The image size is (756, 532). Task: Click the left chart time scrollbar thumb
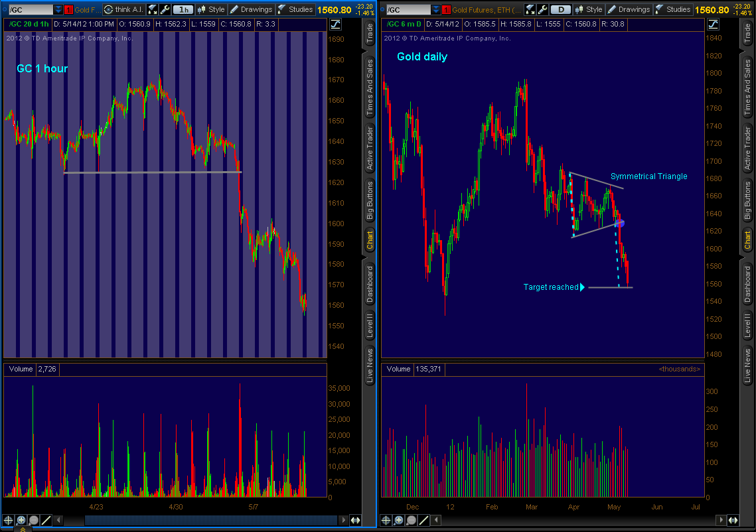210,520
